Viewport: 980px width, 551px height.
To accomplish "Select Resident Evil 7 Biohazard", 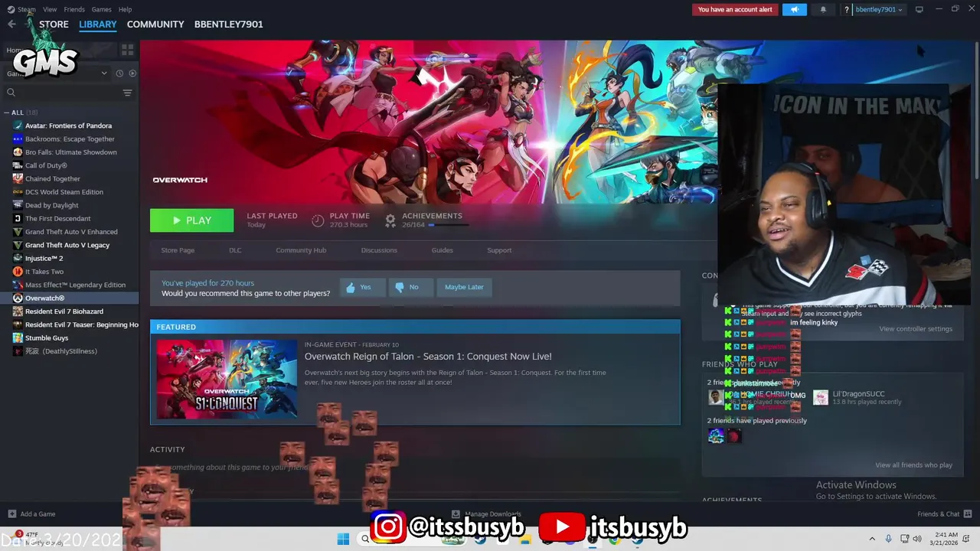I will 64,311.
